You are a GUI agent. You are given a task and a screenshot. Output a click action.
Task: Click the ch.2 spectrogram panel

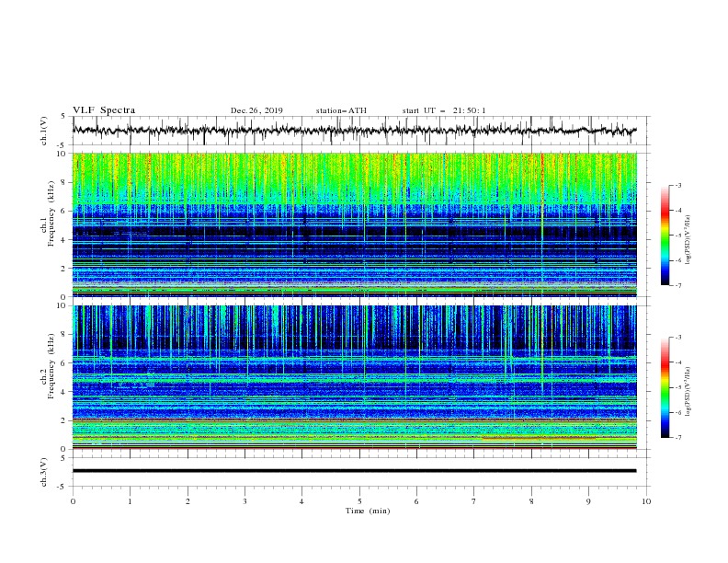pyautogui.click(x=354, y=377)
